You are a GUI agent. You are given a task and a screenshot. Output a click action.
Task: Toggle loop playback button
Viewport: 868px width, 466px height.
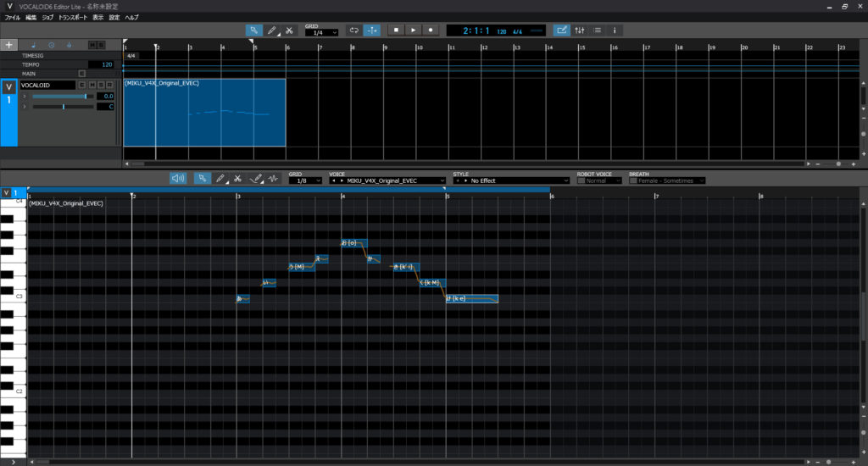point(354,31)
